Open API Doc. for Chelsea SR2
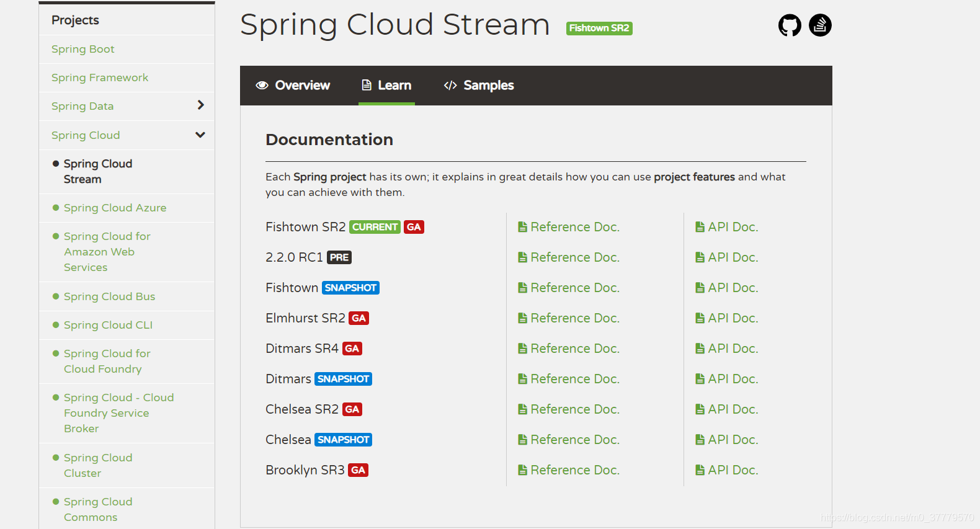 click(x=733, y=409)
